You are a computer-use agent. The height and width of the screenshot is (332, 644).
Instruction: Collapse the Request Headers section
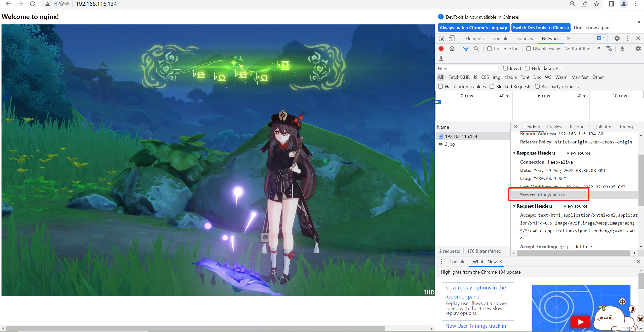click(x=514, y=206)
